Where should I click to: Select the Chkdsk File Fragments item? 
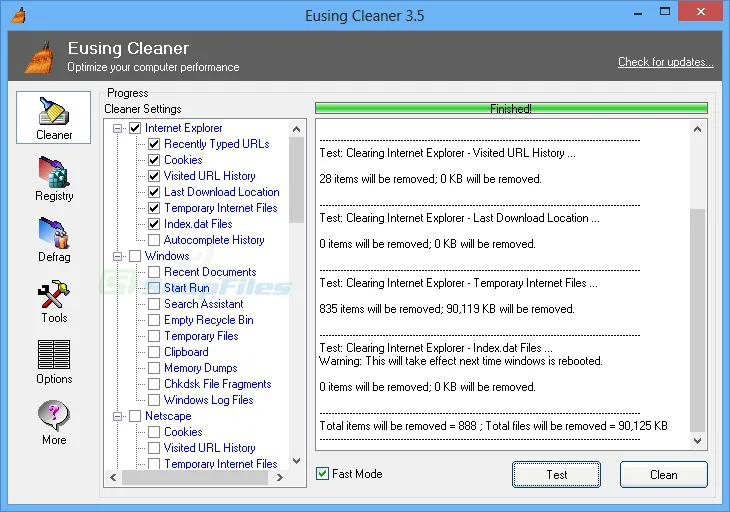(217, 384)
